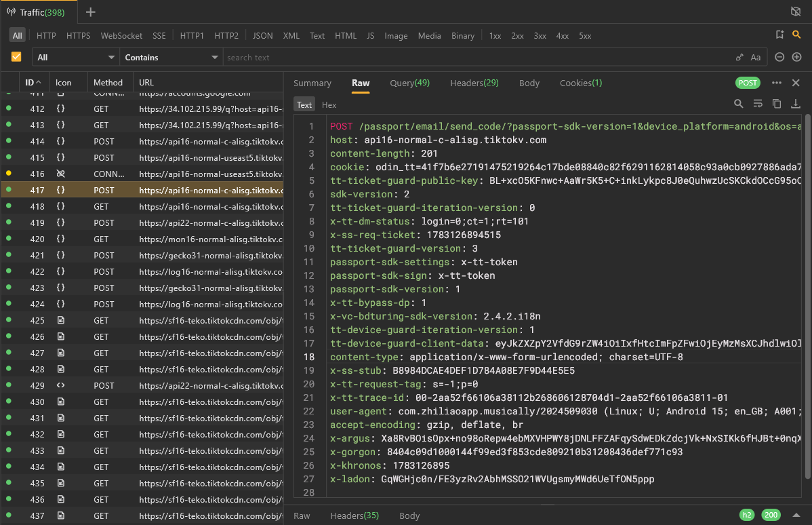This screenshot has height=525, width=812.
Task: Select row 425 document icon
Action: (60, 320)
